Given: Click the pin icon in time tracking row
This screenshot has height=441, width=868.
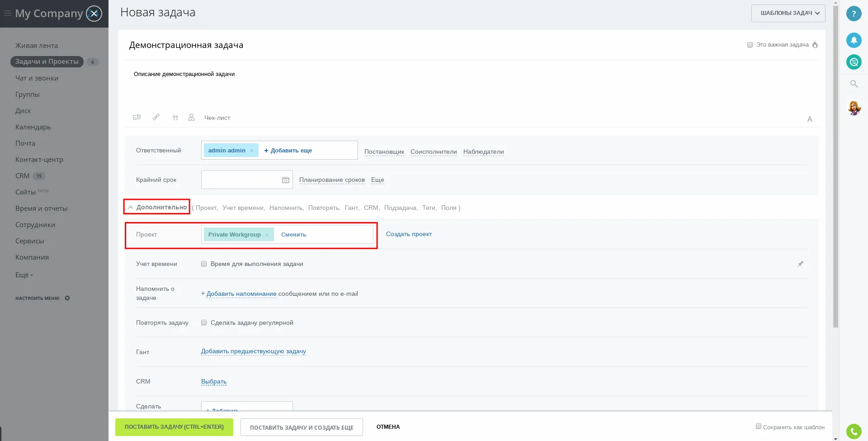Looking at the screenshot, I should coord(800,264).
